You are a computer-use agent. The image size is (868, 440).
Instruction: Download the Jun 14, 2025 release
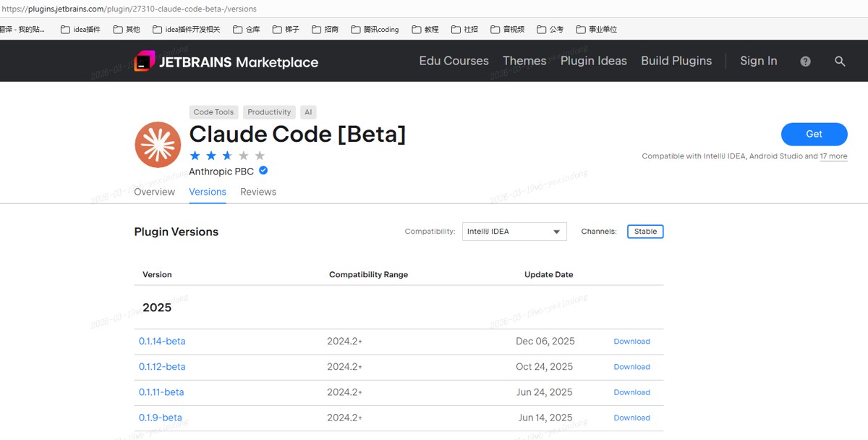tap(631, 418)
